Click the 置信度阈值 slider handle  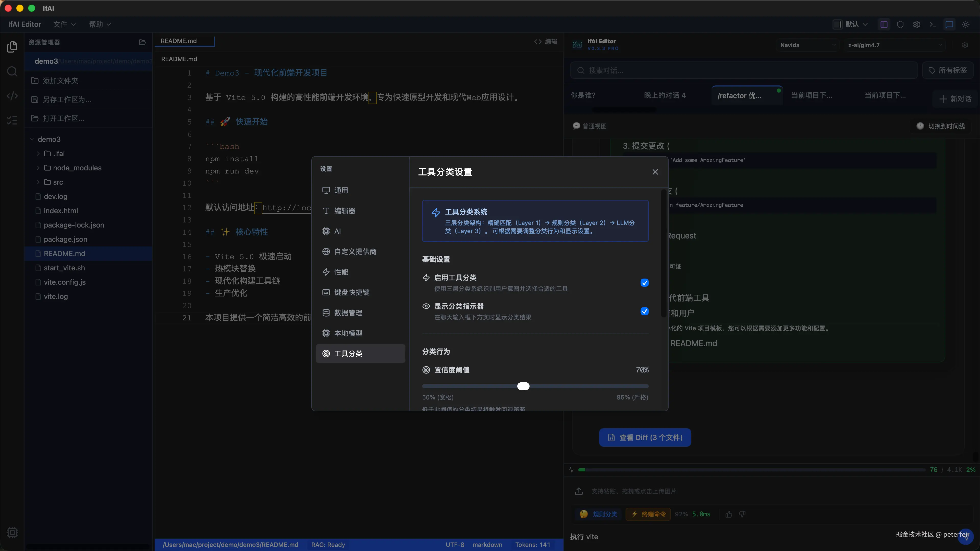523,386
